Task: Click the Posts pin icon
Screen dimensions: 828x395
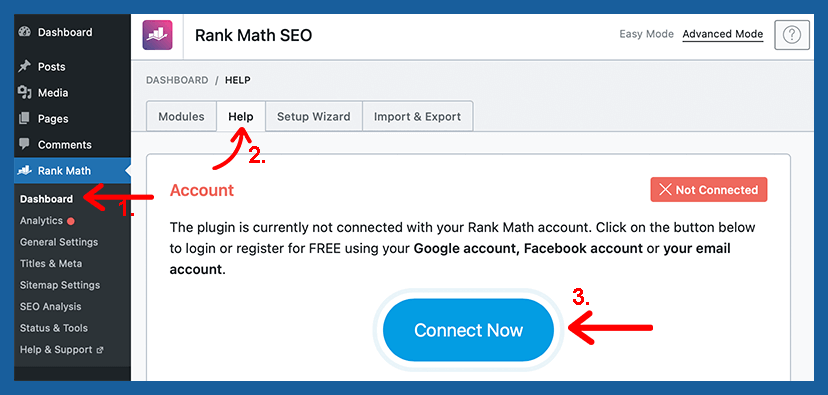Action: tap(24, 67)
